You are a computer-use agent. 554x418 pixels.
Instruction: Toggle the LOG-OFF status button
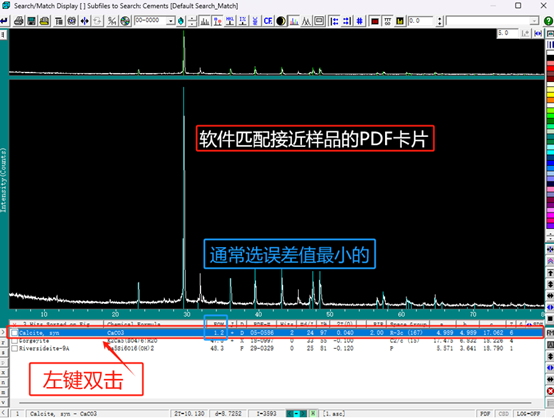(528, 413)
